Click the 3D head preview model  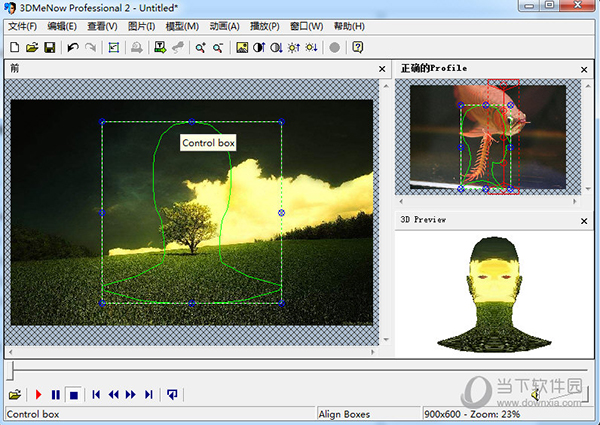[x=494, y=294]
